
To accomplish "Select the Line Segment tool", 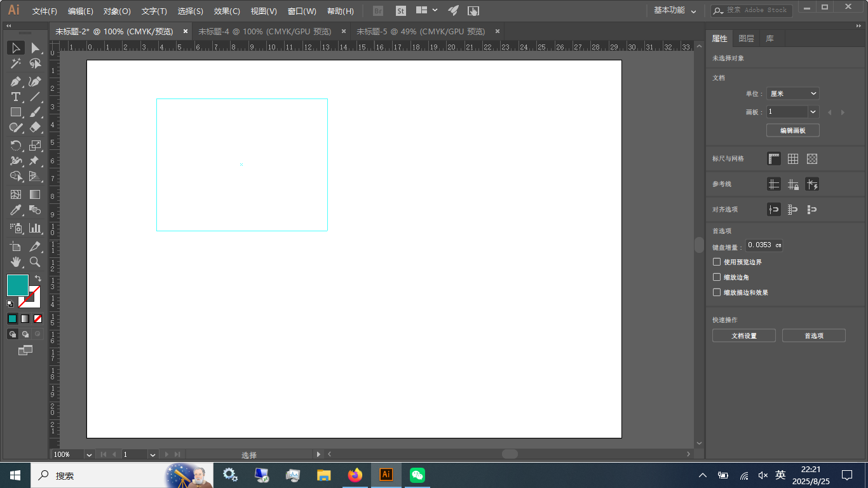I will point(35,97).
